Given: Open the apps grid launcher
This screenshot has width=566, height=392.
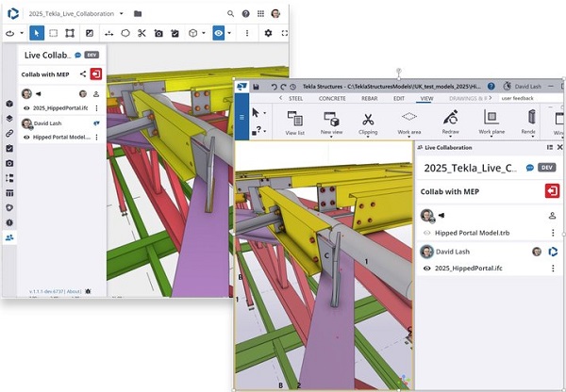Looking at the screenshot, I should click(260, 14).
